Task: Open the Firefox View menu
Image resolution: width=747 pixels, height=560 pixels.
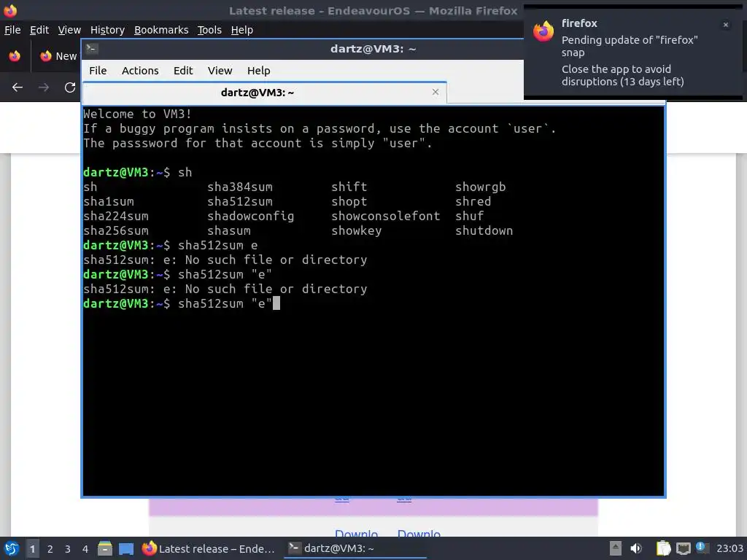Action: click(x=69, y=30)
